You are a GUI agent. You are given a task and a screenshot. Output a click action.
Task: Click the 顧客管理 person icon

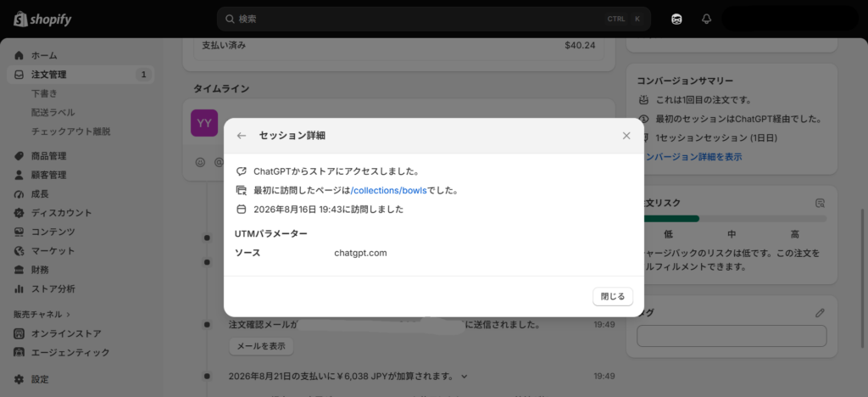pyautogui.click(x=19, y=175)
